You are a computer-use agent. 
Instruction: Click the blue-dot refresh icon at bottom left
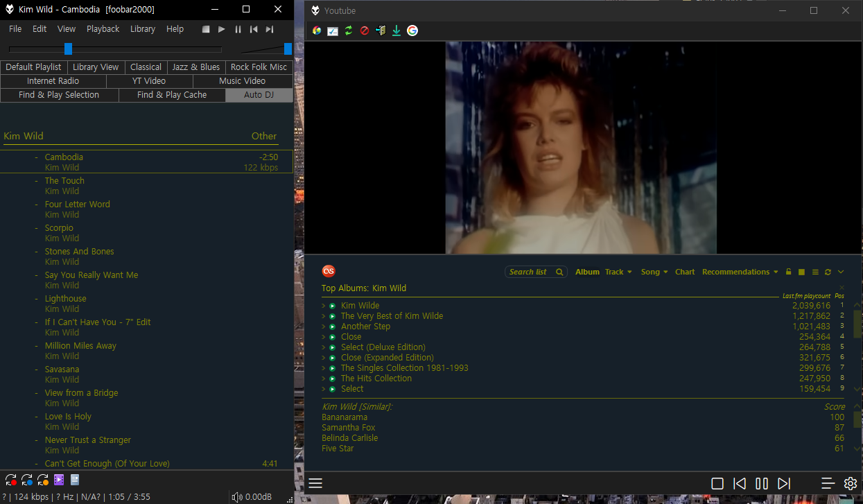click(27, 479)
